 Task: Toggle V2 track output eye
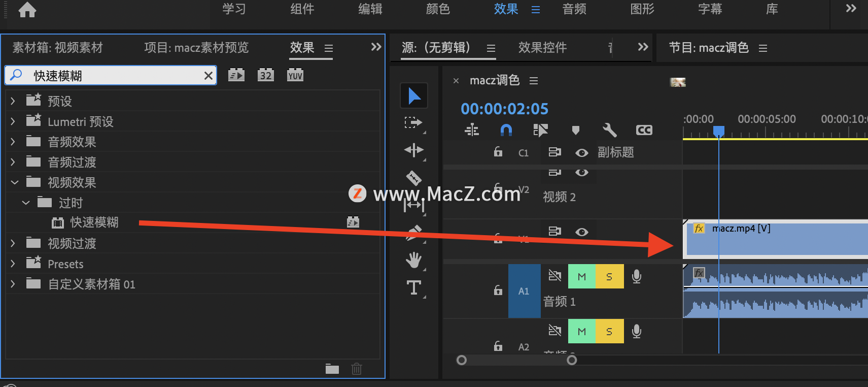coord(582,173)
